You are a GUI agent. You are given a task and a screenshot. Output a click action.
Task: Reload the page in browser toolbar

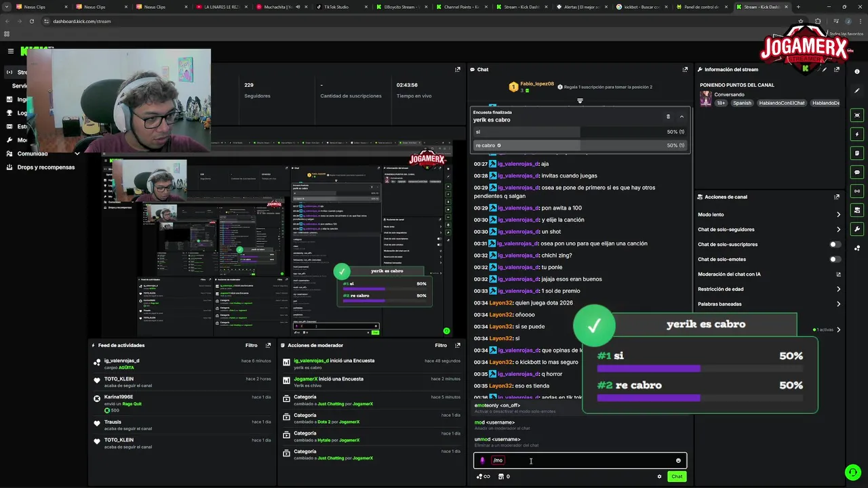click(x=32, y=21)
